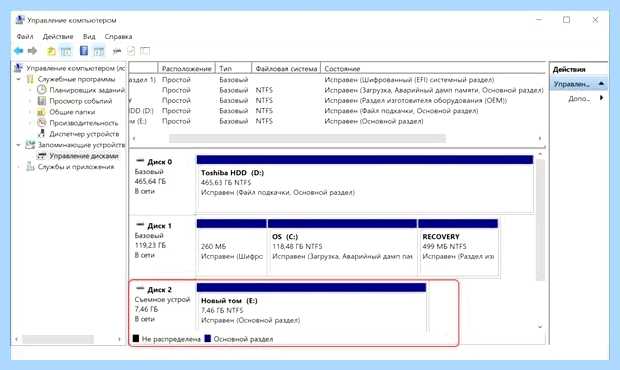Image resolution: width=620 pixels, height=370 pixels.
Task: Select Производительность in the tree
Action: [x=83, y=123]
